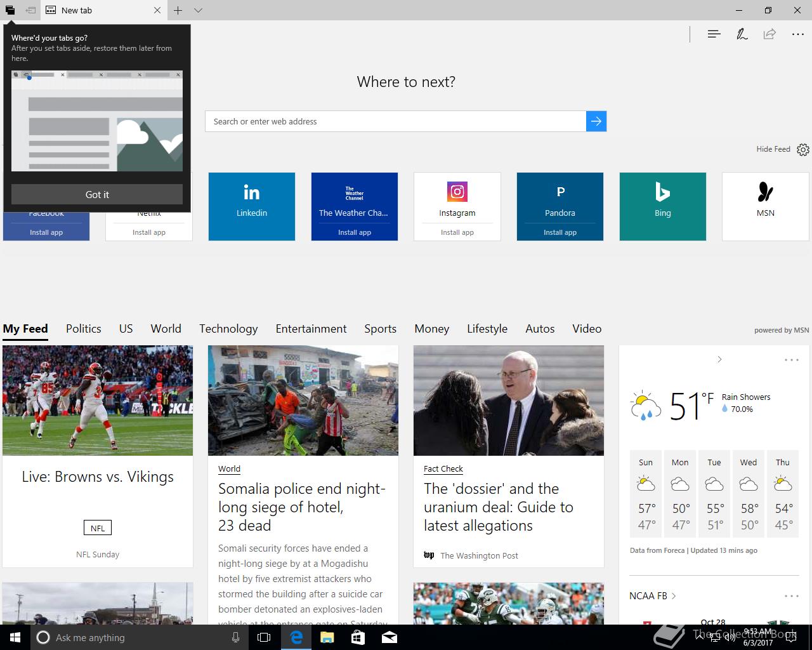The width and height of the screenshot is (812, 650).
Task: Select the Video feed tab
Action: (x=587, y=329)
